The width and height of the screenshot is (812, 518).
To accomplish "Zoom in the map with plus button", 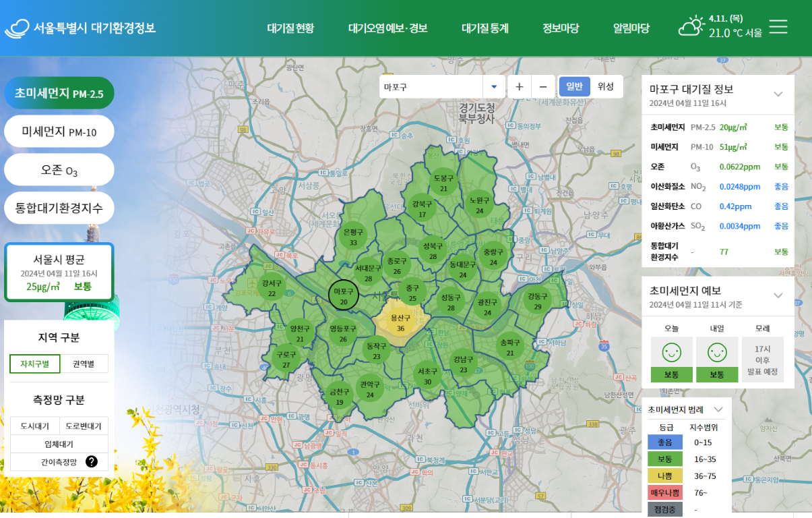I will pyautogui.click(x=519, y=86).
